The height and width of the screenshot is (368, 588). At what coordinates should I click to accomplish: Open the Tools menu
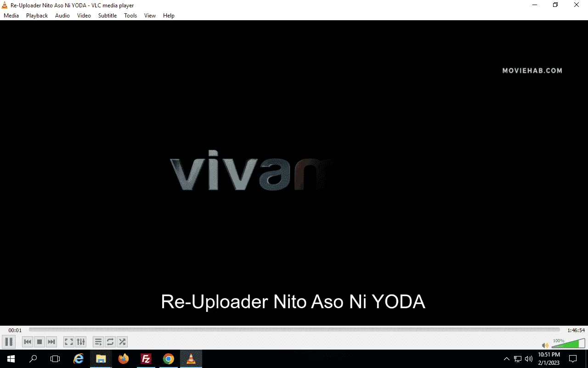tap(130, 15)
